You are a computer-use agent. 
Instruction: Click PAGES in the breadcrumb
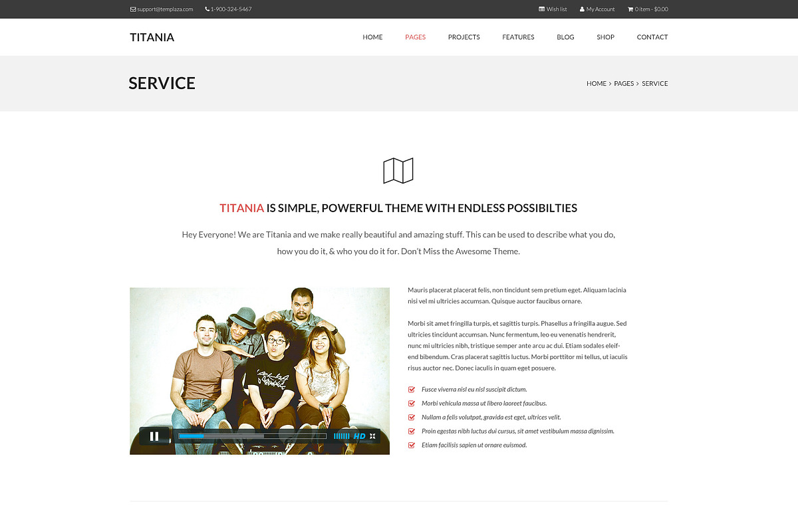624,84
